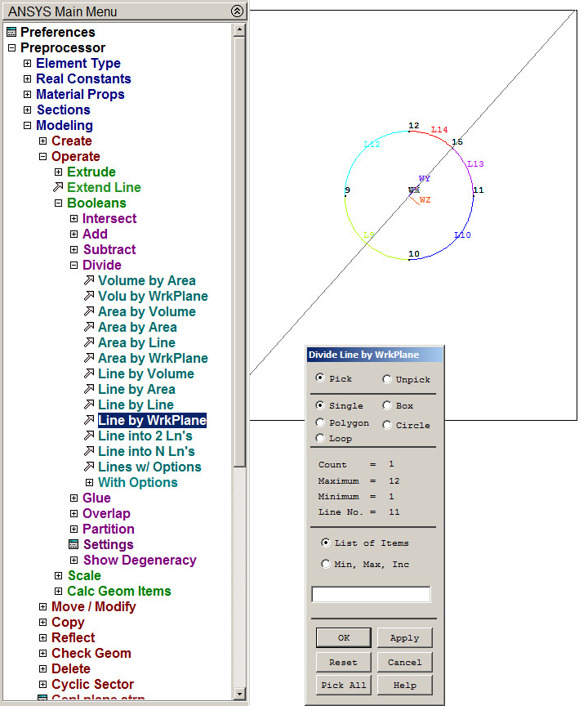
Task: Click the picker item list input field
Action: tap(371, 594)
